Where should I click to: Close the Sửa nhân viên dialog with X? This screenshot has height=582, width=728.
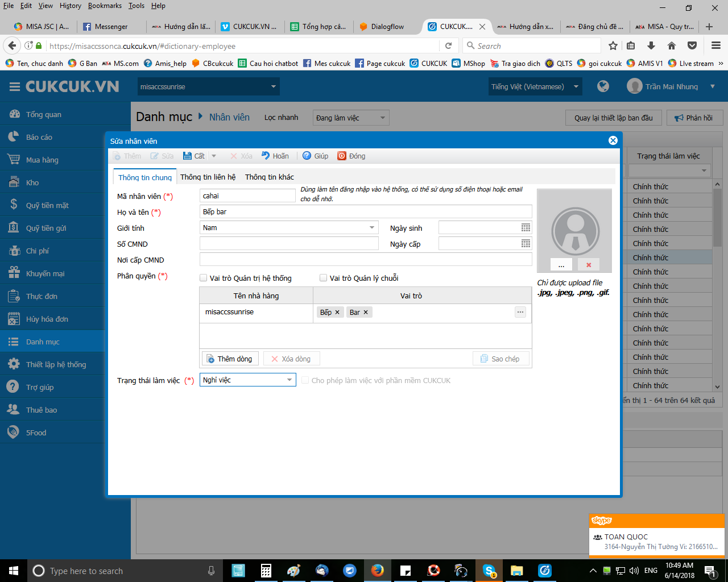613,140
